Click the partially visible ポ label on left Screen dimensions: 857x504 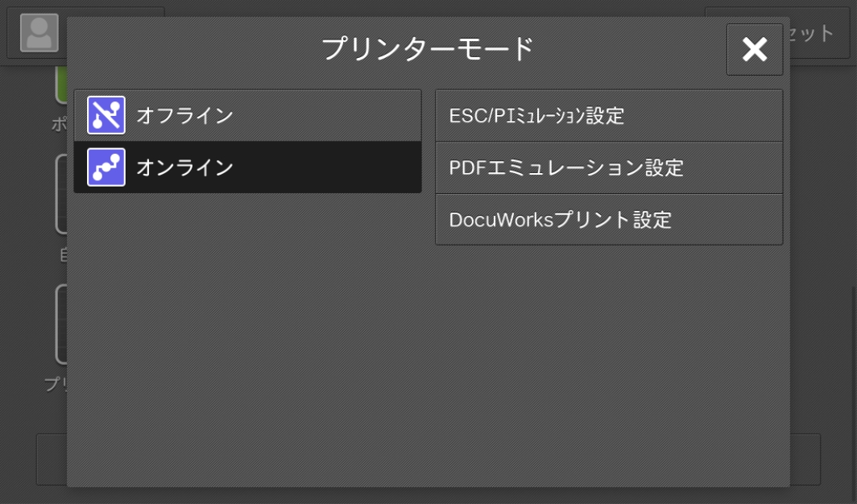coord(58,126)
